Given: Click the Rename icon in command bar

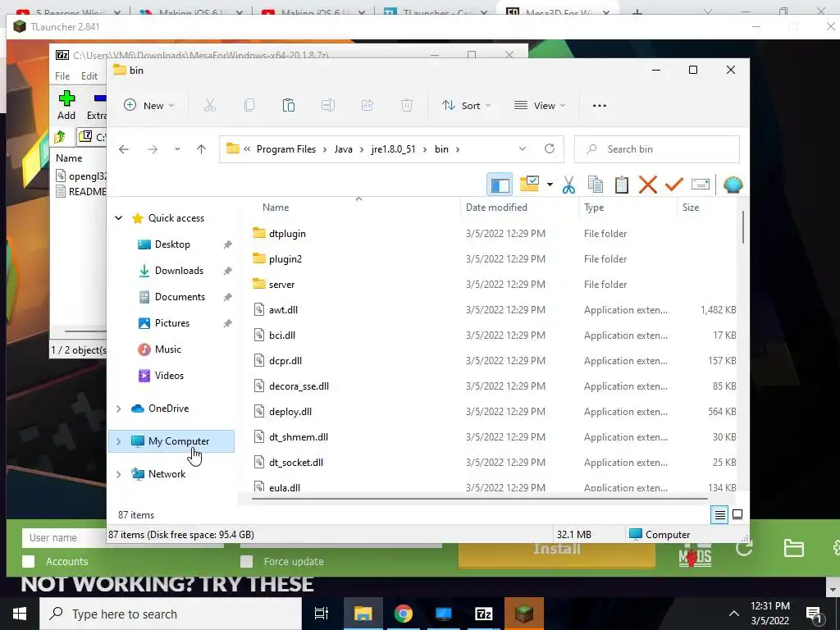Looking at the screenshot, I should click(x=328, y=106).
